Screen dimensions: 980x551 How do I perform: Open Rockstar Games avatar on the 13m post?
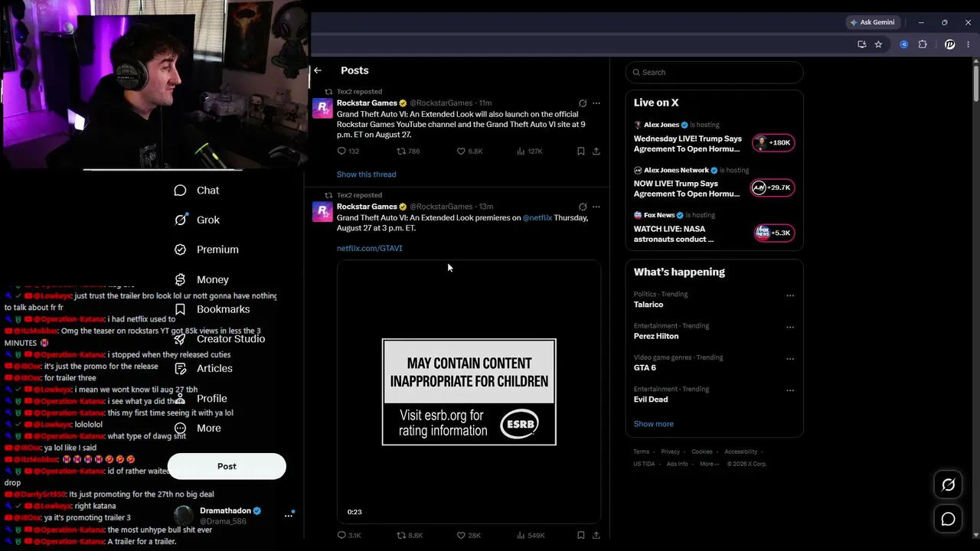coord(322,211)
